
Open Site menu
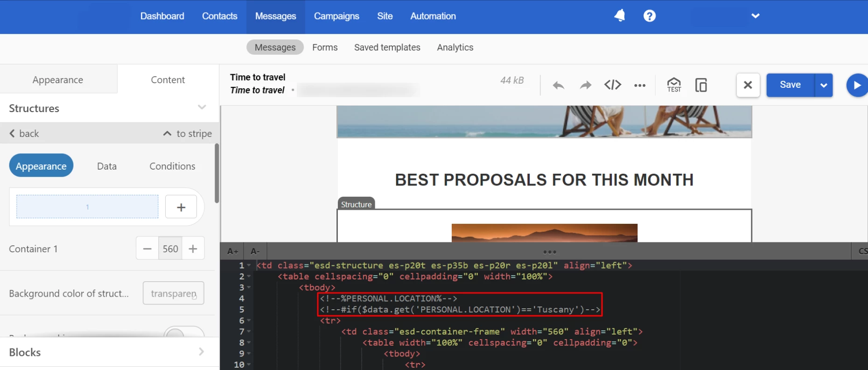coord(385,16)
